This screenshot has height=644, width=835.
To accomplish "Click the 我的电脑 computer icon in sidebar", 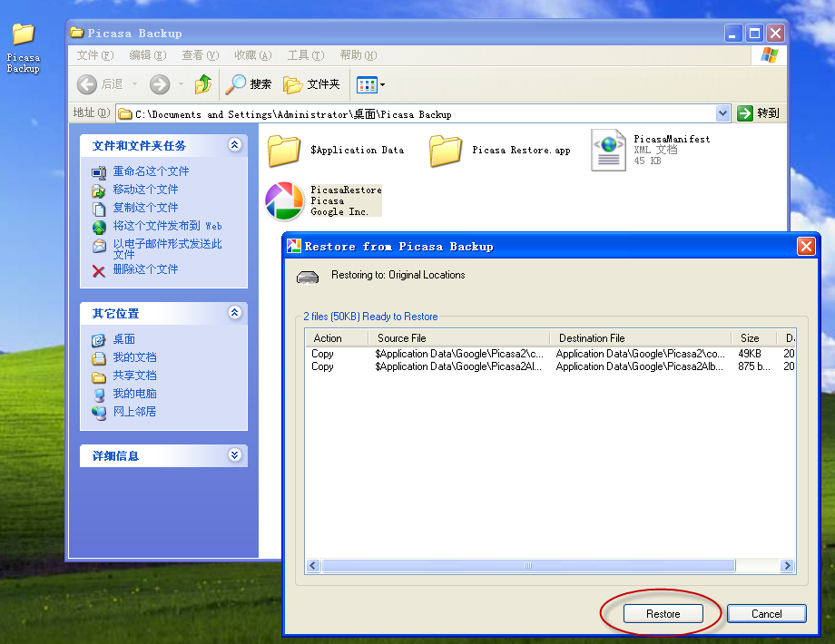I will 99,395.
